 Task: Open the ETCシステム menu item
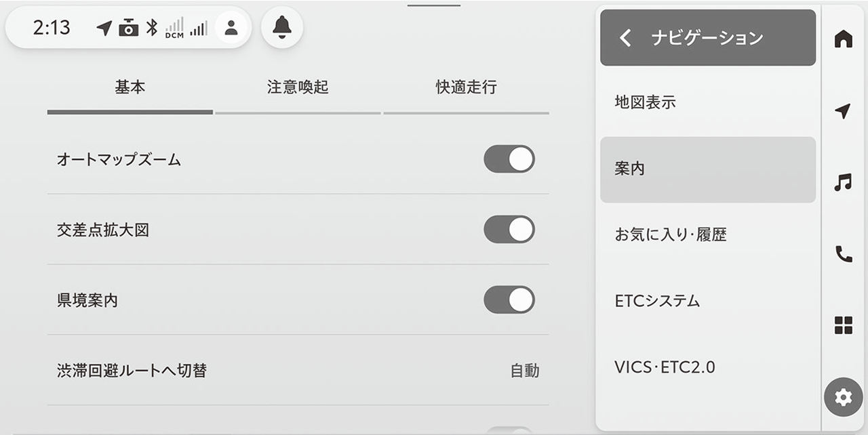tap(707, 301)
